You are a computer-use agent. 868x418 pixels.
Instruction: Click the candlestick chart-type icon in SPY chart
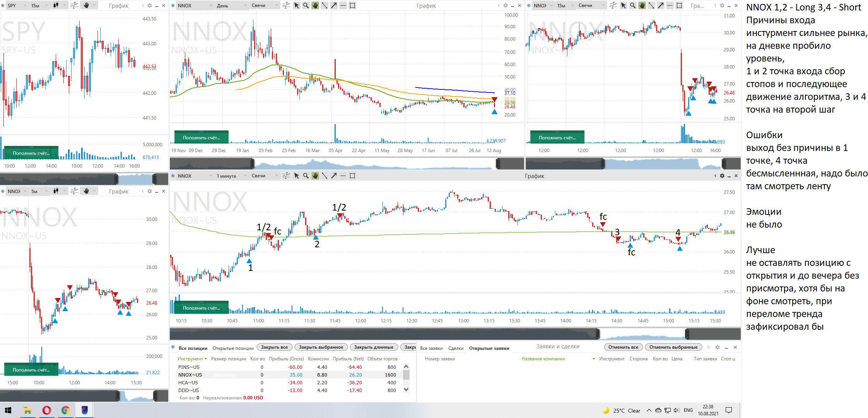pos(56,5)
